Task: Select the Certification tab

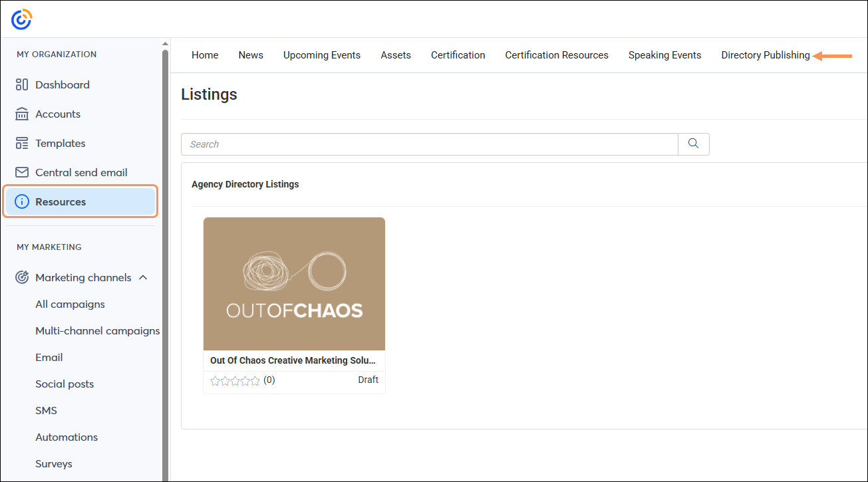Action: coord(458,55)
